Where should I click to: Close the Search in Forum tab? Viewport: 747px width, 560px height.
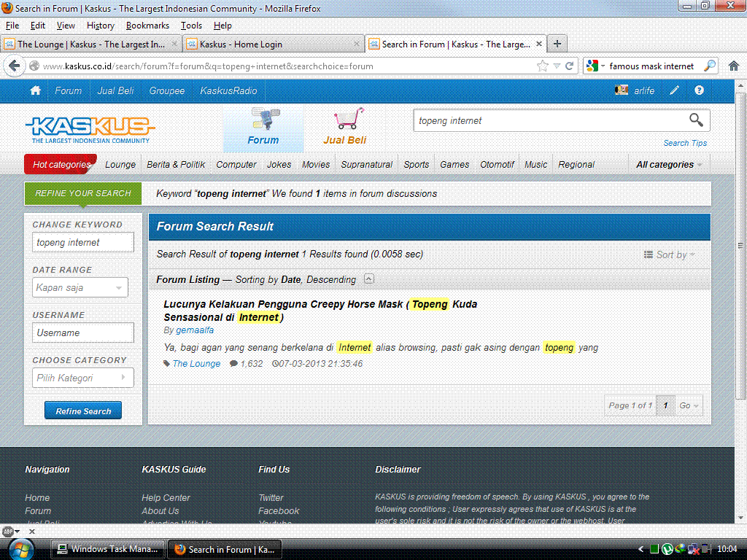[x=539, y=44]
